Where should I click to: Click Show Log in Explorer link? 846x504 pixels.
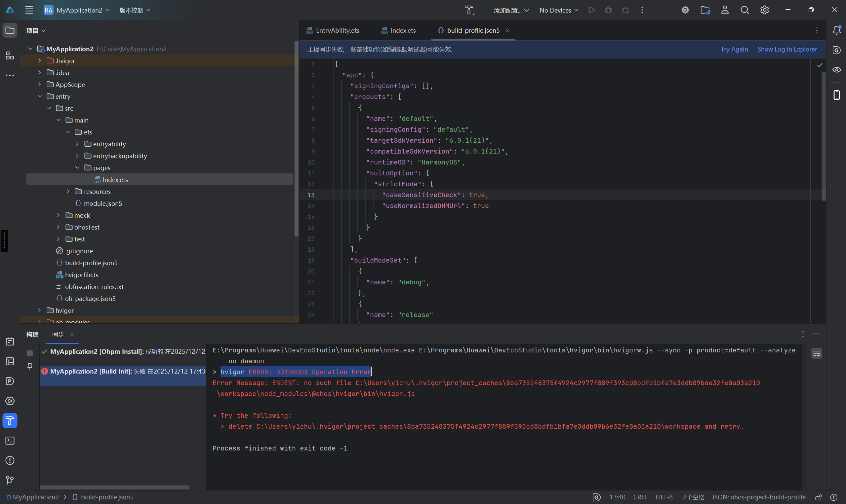(x=787, y=49)
